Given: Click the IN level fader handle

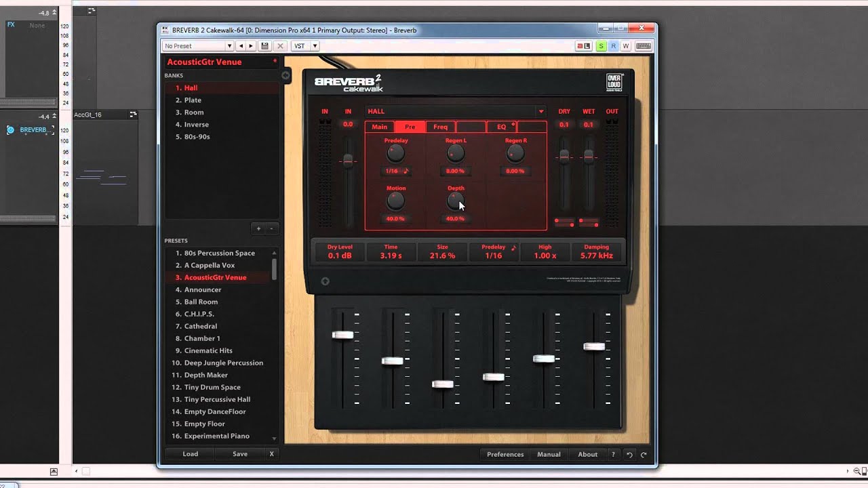Looking at the screenshot, I should click(x=348, y=160).
